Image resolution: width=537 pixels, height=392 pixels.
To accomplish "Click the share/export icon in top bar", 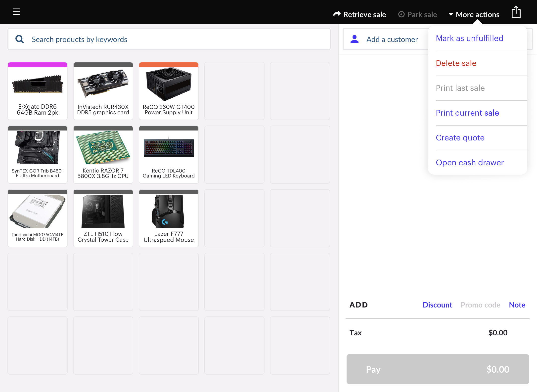I will pos(516,12).
